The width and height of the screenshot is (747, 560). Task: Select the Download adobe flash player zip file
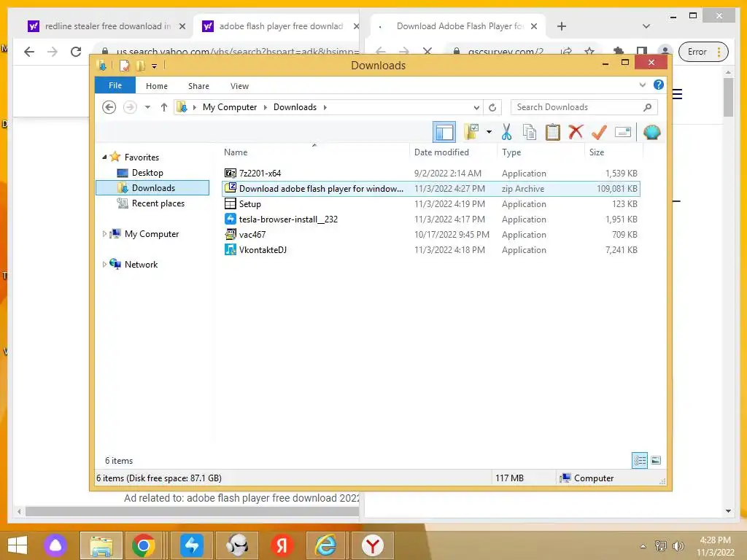coord(430,189)
